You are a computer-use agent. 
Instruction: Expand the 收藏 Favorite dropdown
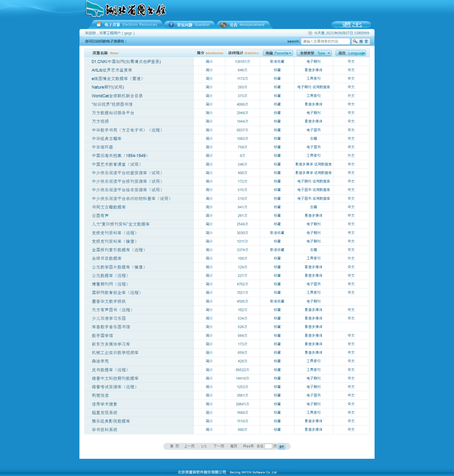pyautogui.click(x=278, y=53)
